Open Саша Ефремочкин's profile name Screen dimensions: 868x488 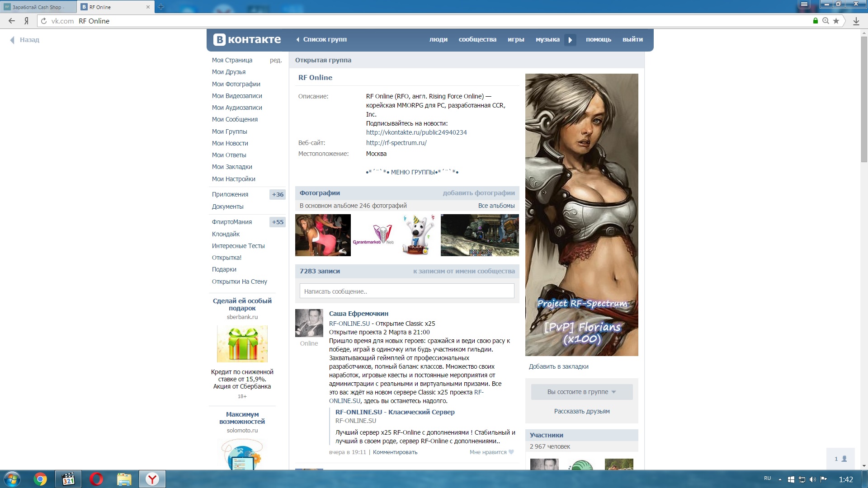click(x=359, y=314)
